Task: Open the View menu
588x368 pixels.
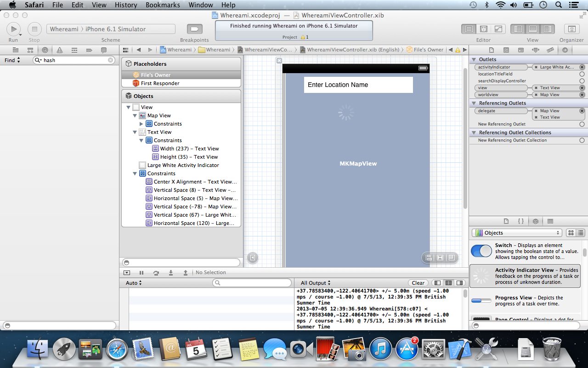Action: 99,5
